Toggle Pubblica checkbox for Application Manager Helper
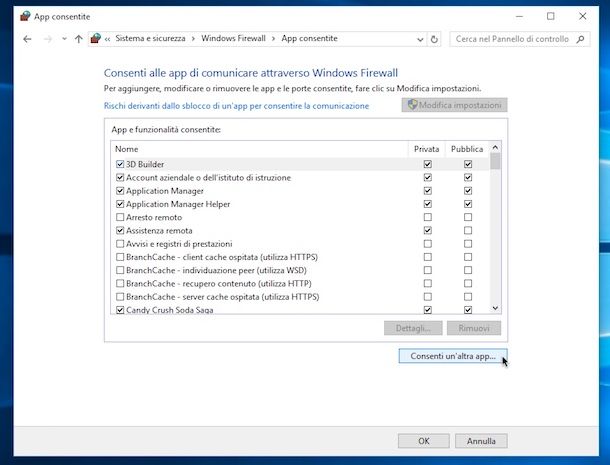The width and height of the screenshot is (610, 465). pos(468,204)
